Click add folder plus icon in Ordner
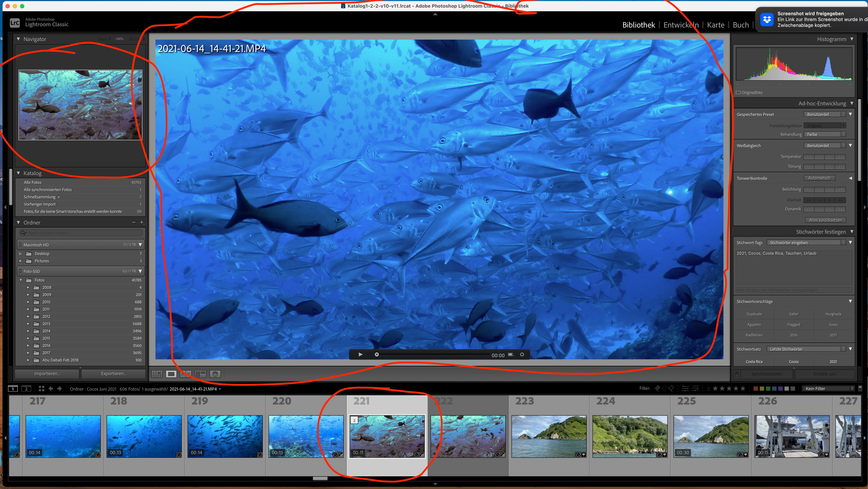868x489 pixels. [x=142, y=222]
